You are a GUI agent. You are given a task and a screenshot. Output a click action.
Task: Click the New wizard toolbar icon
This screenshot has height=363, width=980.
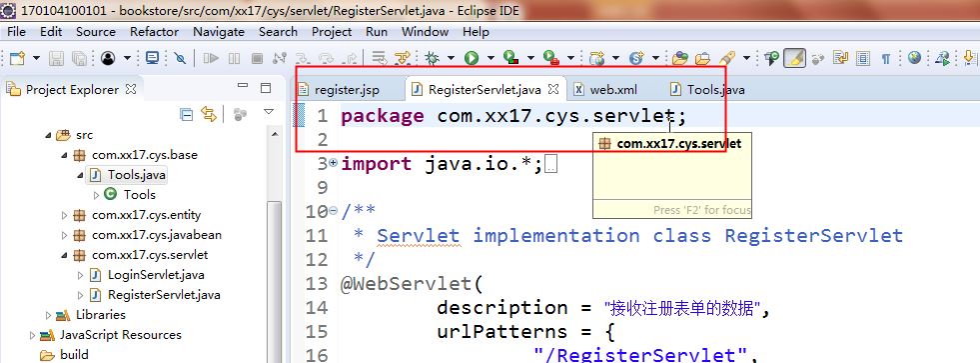(x=17, y=58)
